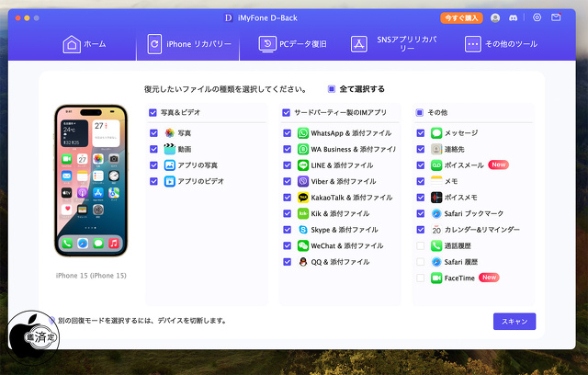Viewport: 588px width, 375px height.
Task: Click the WA Business icon
Action: [303, 149]
